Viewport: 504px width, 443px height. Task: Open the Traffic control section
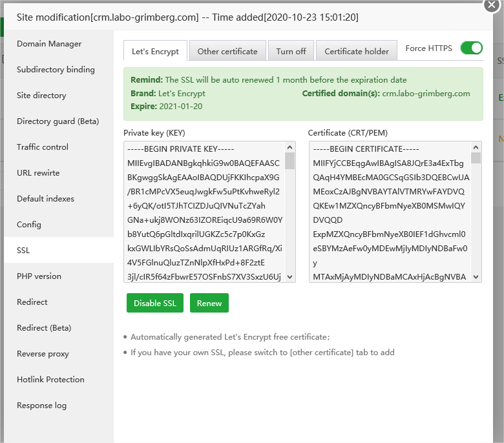pyautogui.click(x=43, y=147)
